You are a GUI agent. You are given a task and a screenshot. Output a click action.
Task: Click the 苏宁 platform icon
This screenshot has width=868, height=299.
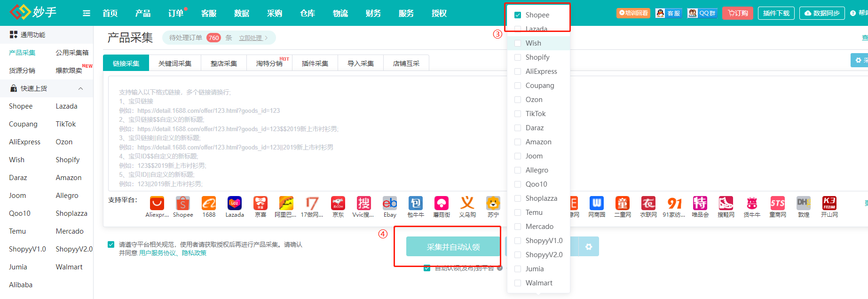click(x=493, y=203)
